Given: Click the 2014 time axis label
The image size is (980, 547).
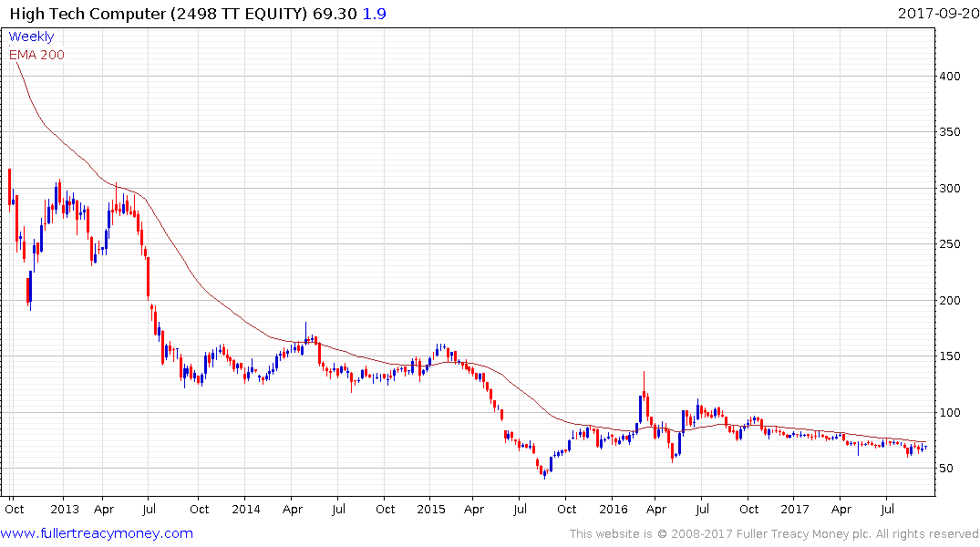Looking at the screenshot, I should click(x=245, y=509).
